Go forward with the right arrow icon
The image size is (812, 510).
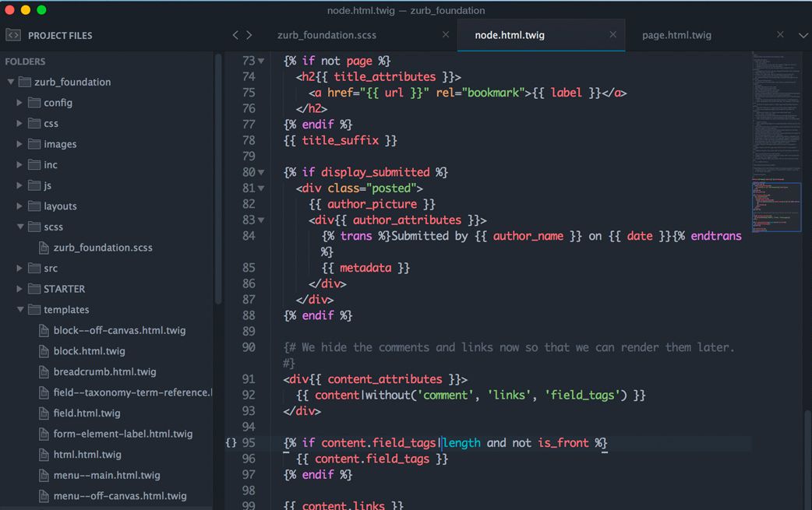point(249,35)
